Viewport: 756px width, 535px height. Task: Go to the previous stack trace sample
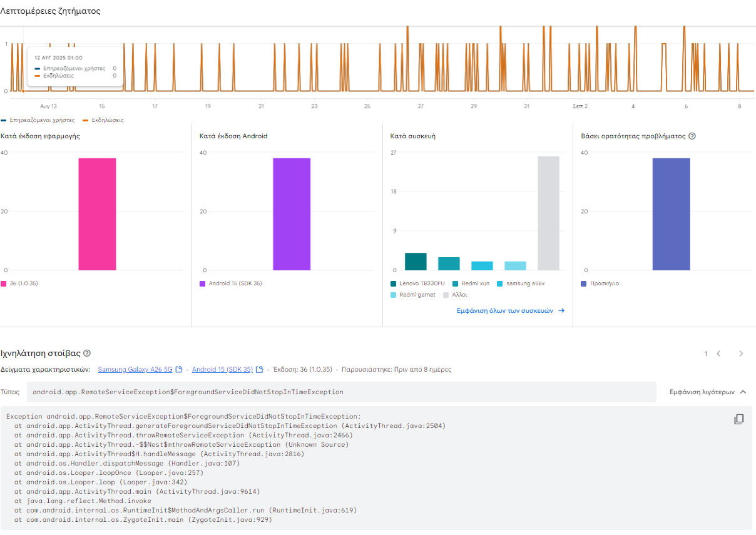tap(718, 354)
